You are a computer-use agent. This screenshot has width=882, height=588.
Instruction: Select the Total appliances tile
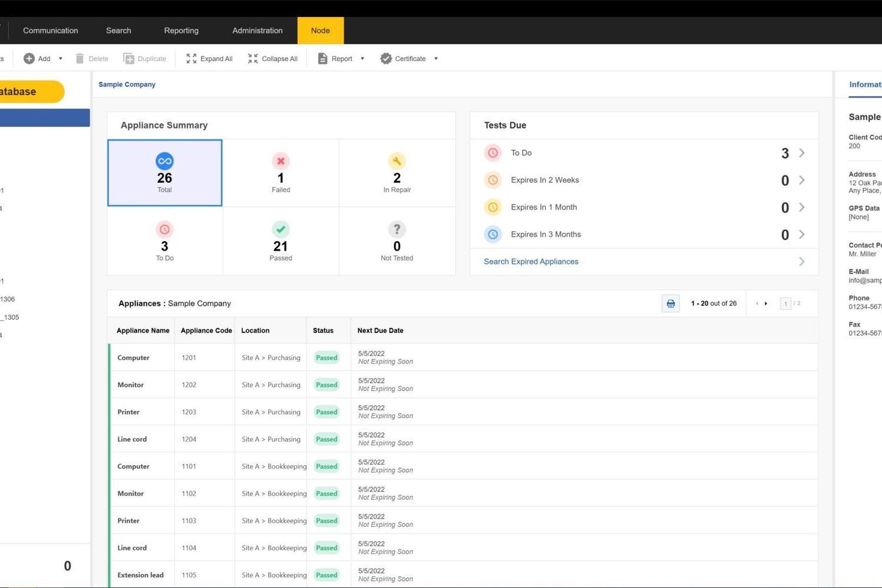coord(165,173)
